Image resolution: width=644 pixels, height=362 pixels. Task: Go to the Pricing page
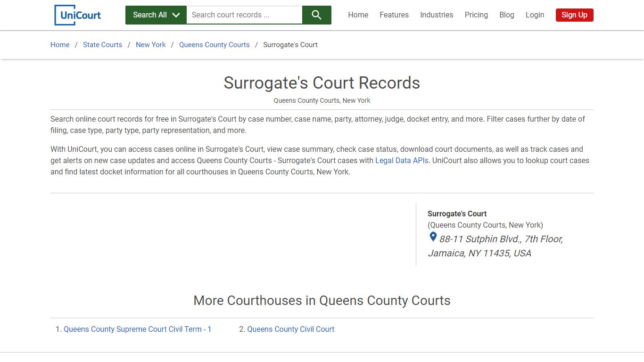[x=476, y=15]
